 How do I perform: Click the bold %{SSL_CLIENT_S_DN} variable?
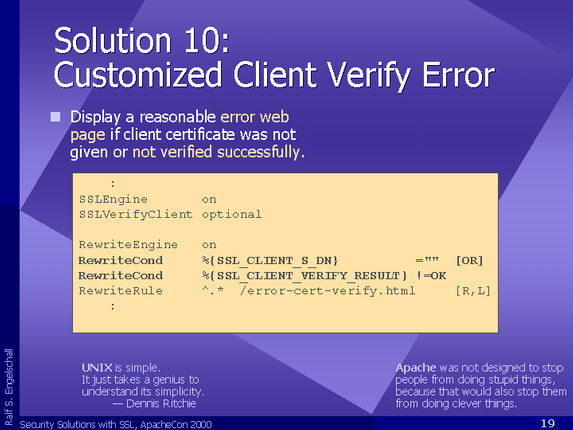point(270,261)
